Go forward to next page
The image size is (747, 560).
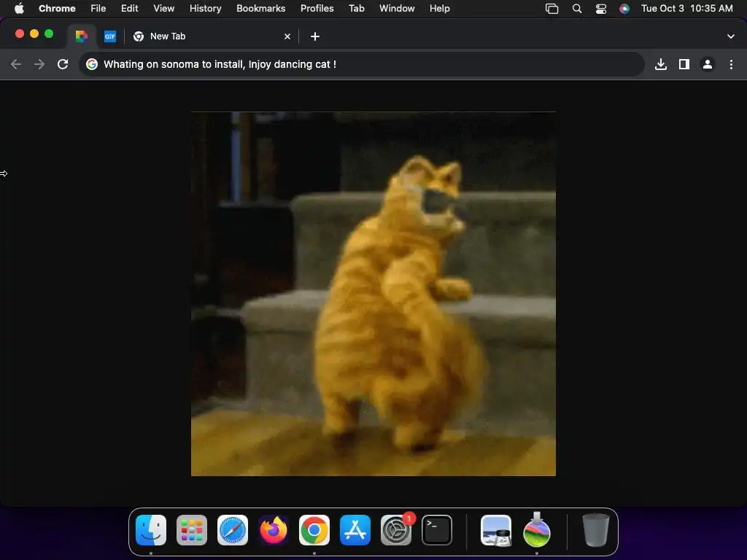click(39, 64)
